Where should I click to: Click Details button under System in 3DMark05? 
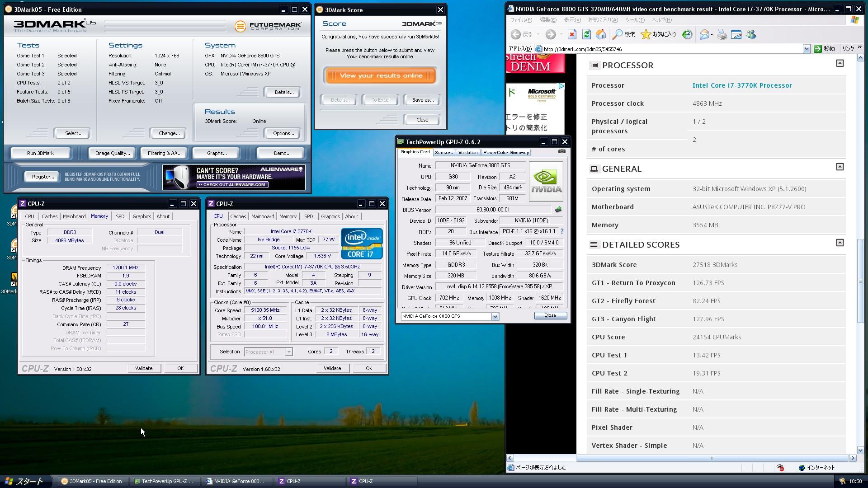[284, 92]
